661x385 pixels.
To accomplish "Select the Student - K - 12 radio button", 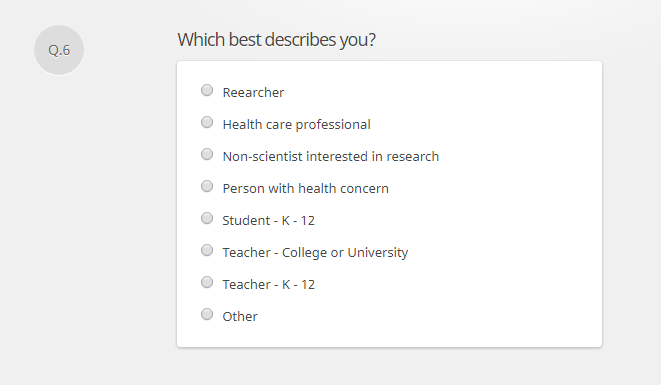I will (207, 218).
